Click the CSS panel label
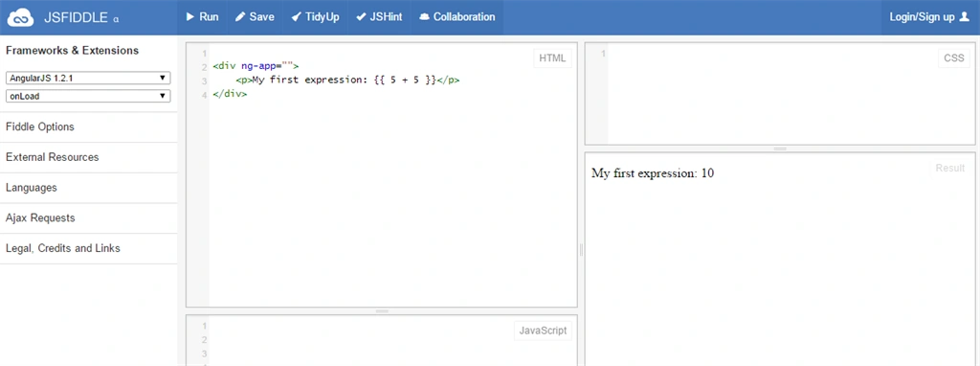980x366 pixels. pos(954,58)
